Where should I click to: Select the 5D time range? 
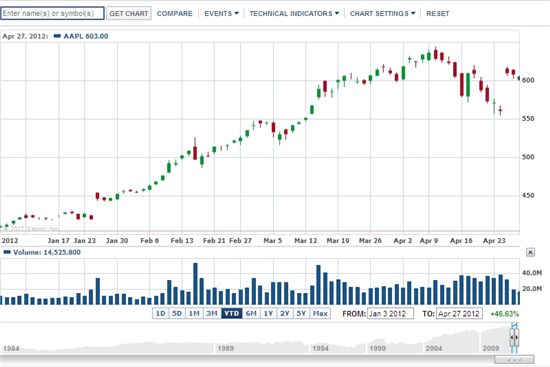(177, 313)
